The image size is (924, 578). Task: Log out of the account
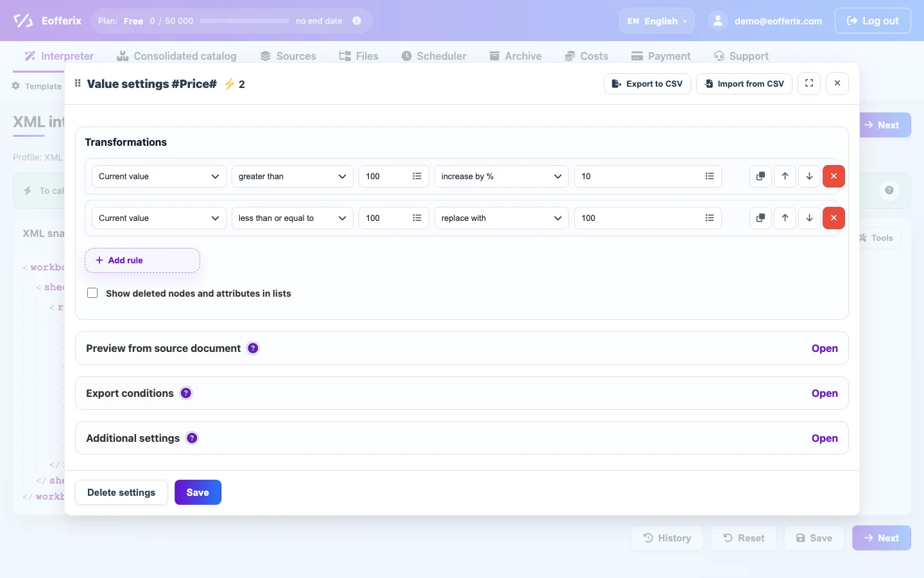(873, 21)
